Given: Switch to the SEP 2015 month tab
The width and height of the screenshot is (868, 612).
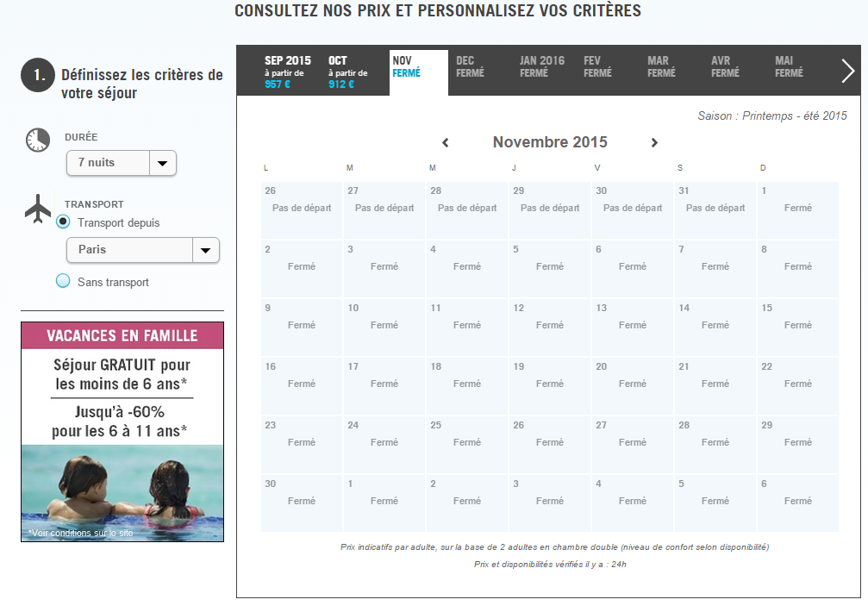Looking at the screenshot, I should point(288,72).
